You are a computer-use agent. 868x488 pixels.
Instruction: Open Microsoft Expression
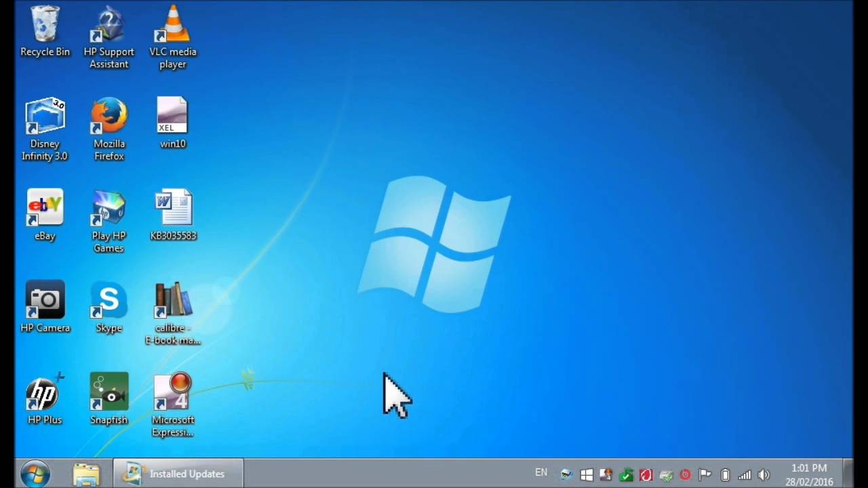(173, 392)
